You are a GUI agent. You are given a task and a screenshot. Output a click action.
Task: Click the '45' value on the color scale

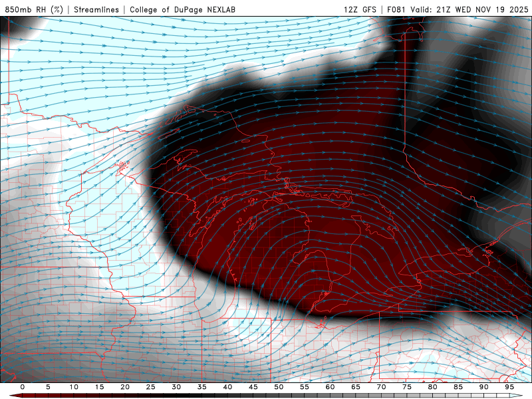(x=253, y=387)
